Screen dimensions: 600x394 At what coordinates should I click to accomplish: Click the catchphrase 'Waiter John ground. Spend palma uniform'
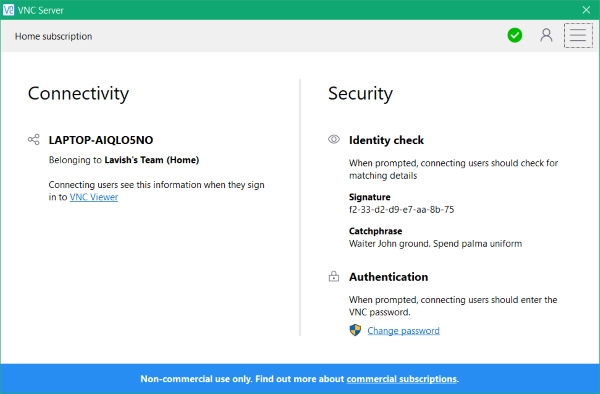pos(435,244)
